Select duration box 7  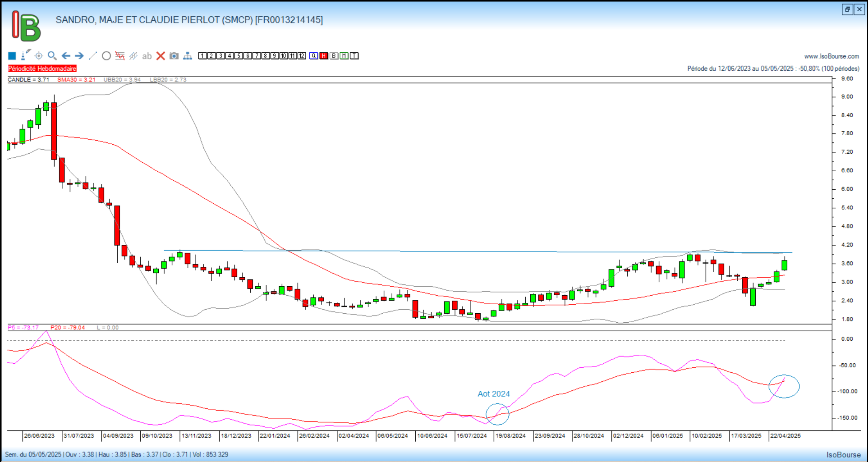pyautogui.click(x=256, y=56)
